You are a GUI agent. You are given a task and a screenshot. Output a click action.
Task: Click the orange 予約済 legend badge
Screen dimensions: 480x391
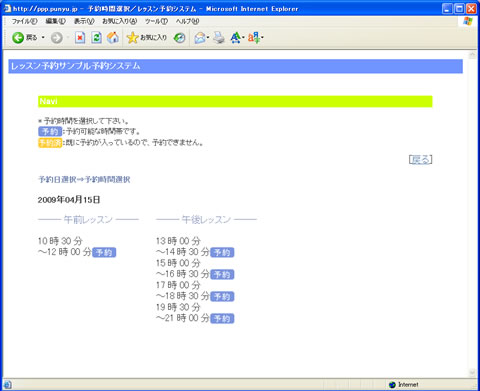[50, 143]
